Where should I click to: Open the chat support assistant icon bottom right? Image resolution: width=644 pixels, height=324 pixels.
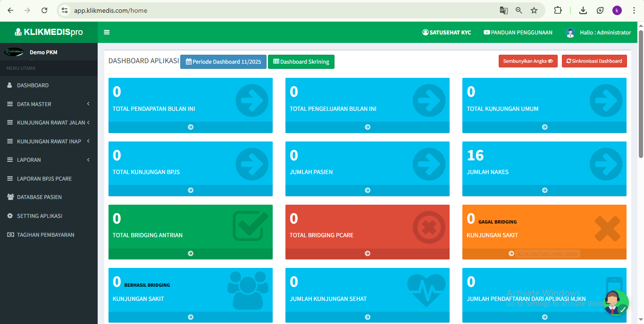[x=616, y=303]
